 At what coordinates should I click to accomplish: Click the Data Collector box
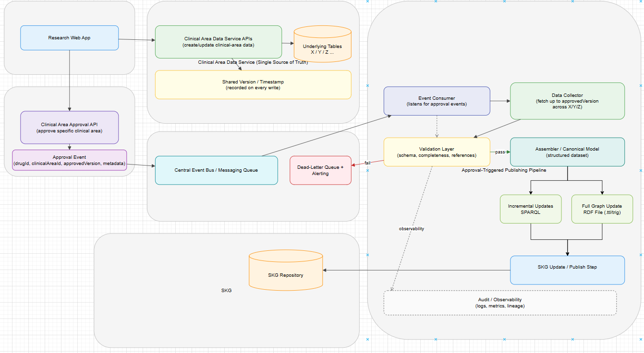(567, 101)
